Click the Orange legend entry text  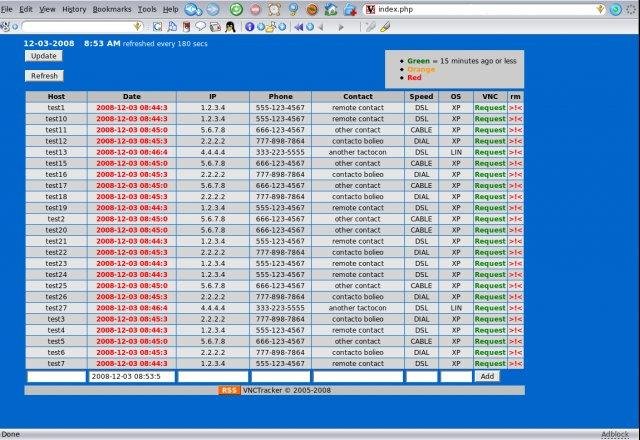(421, 69)
